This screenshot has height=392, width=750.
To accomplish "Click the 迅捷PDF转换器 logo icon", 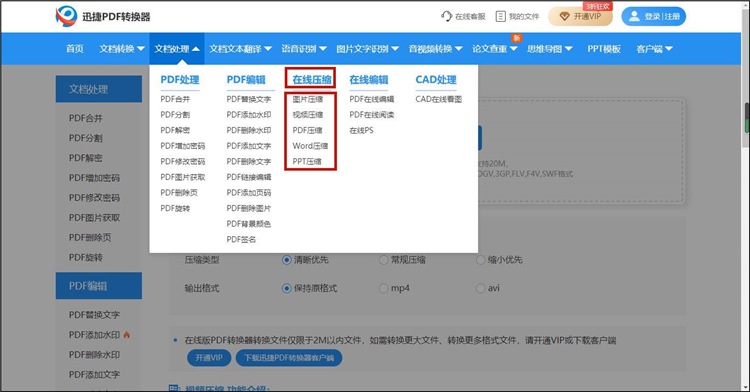I will (66, 16).
